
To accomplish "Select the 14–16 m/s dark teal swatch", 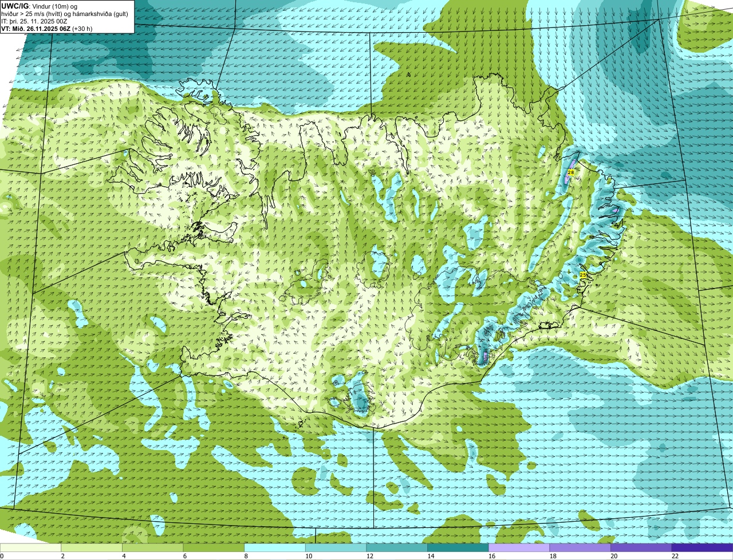I will 458,547.
